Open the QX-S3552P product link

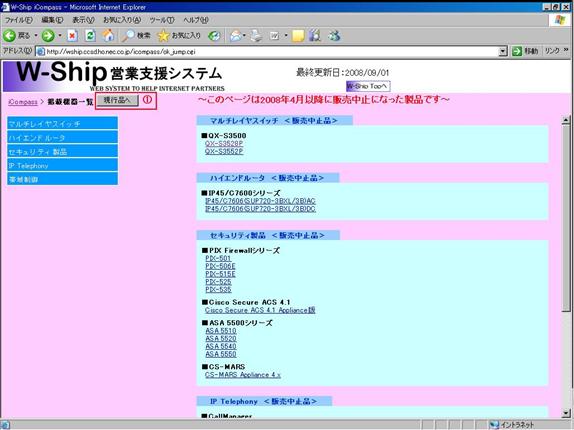click(x=224, y=151)
